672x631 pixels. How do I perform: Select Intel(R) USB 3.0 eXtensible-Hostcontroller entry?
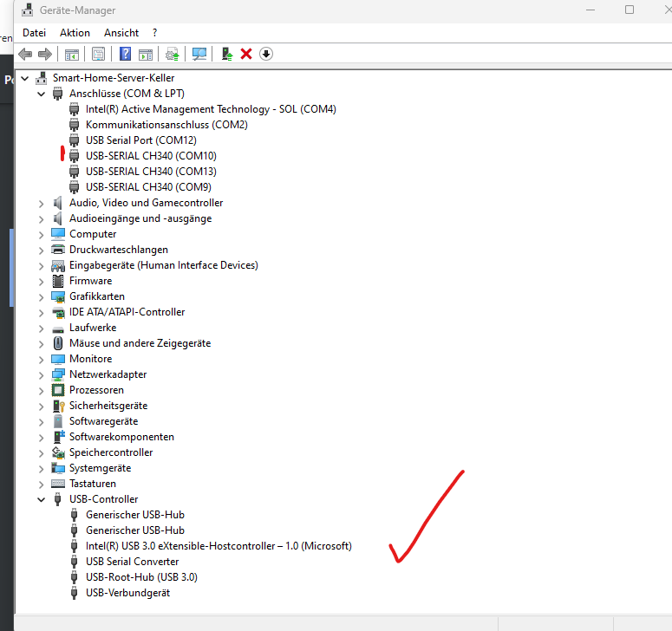(219, 546)
